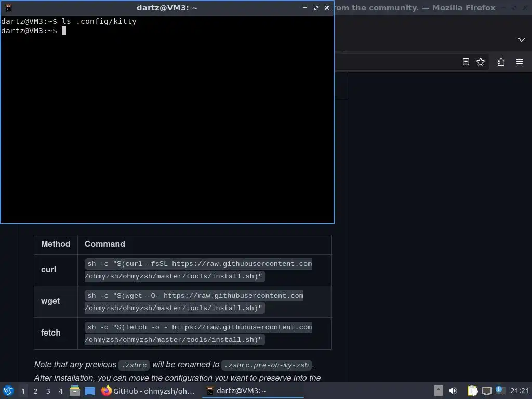Bookmark this page with the star icon
The width and height of the screenshot is (532, 399).
coord(481,62)
